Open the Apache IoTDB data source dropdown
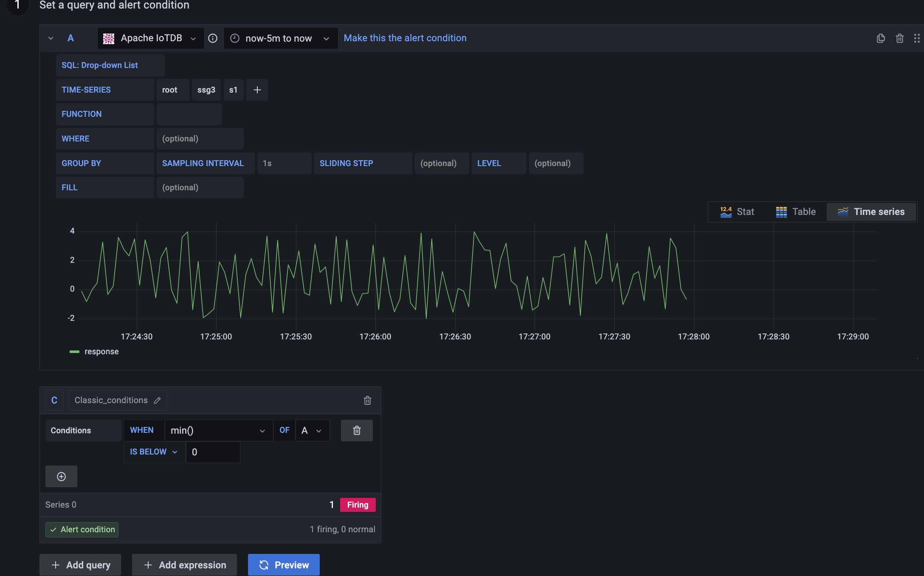Screen dimensions: 924x576 pos(151,38)
